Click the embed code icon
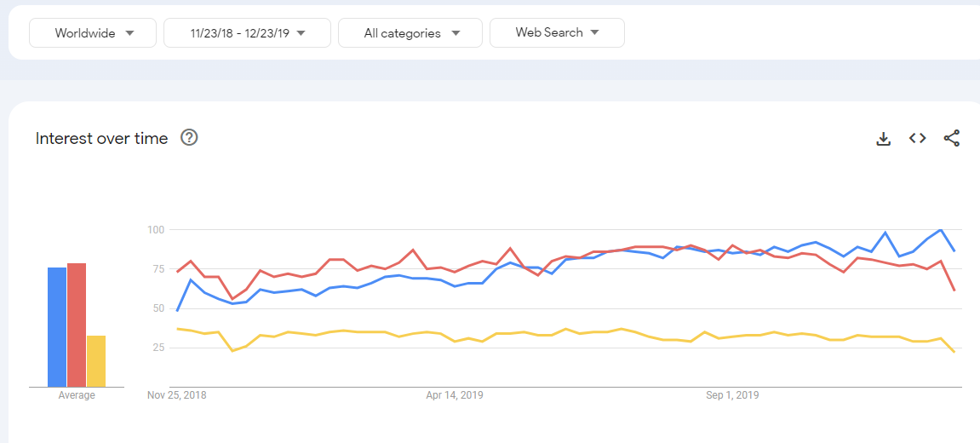Image resolution: width=980 pixels, height=443 pixels. 917,138
